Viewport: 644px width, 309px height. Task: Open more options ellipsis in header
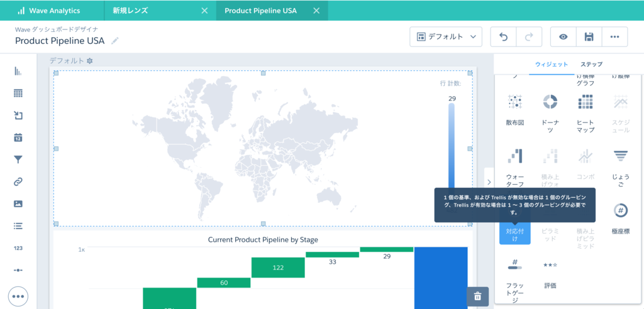pos(614,37)
